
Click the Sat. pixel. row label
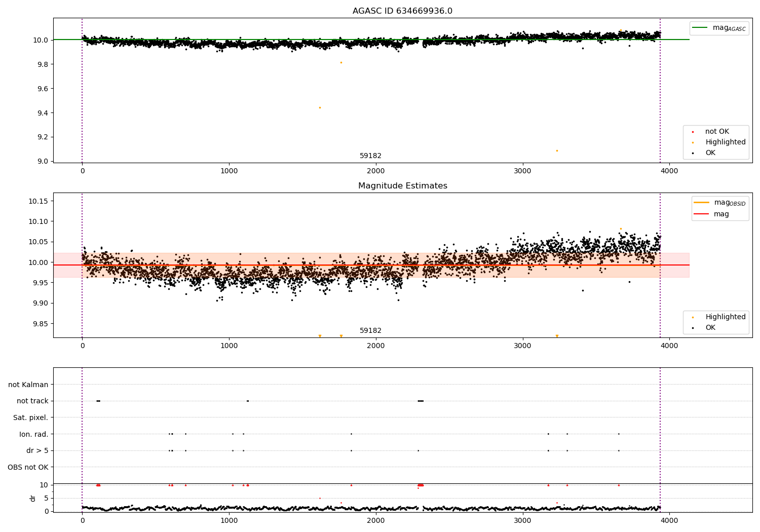pos(31,417)
